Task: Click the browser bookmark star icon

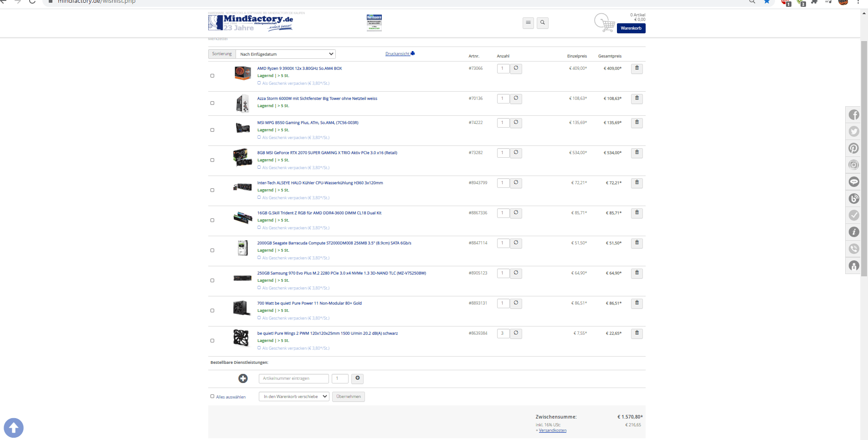Action: click(767, 1)
